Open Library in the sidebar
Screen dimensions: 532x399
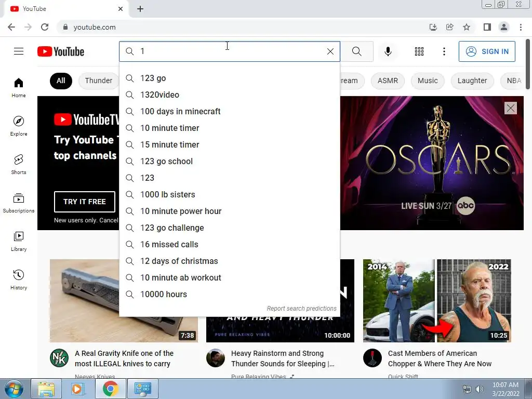(x=19, y=241)
